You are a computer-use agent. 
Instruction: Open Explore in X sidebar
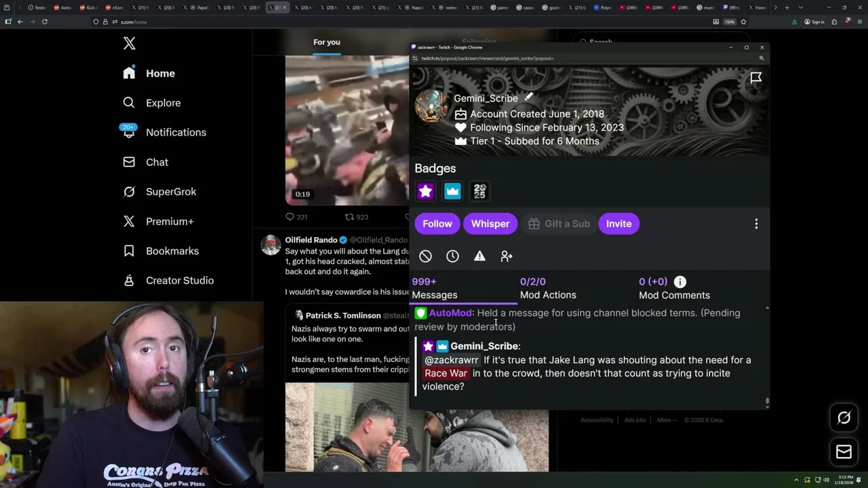click(163, 103)
